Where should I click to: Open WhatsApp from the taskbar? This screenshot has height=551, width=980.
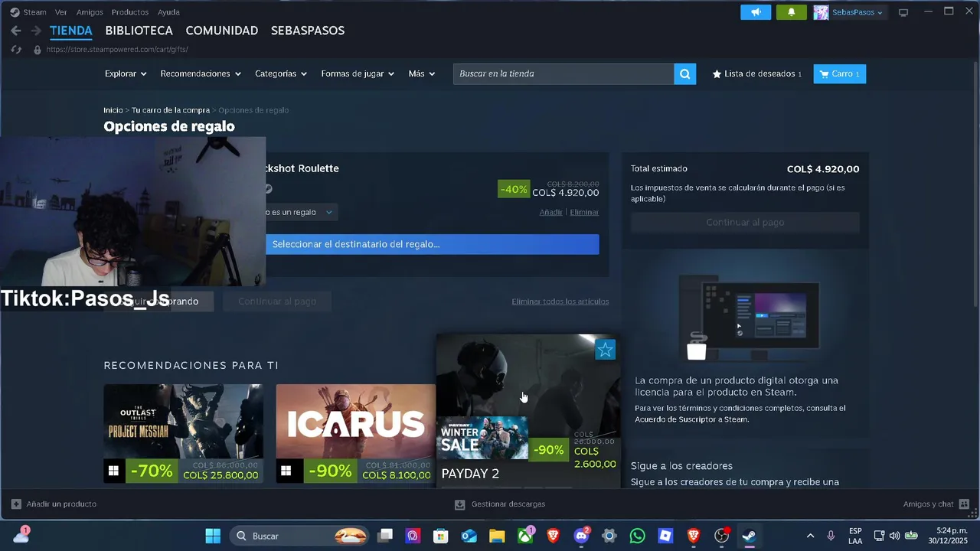tap(637, 536)
